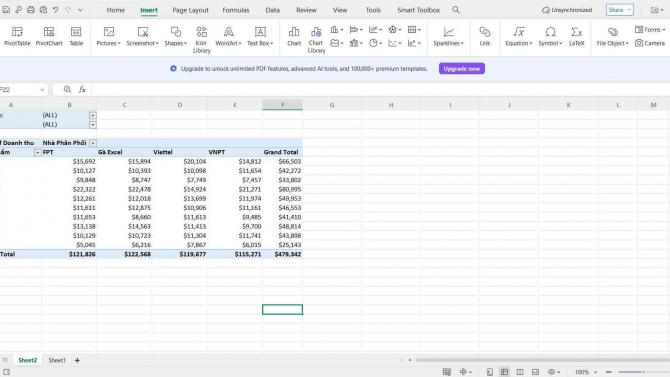The width and height of the screenshot is (670, 377).
Task: Open the File Object dropdown
Action: [x=612, y=36]
